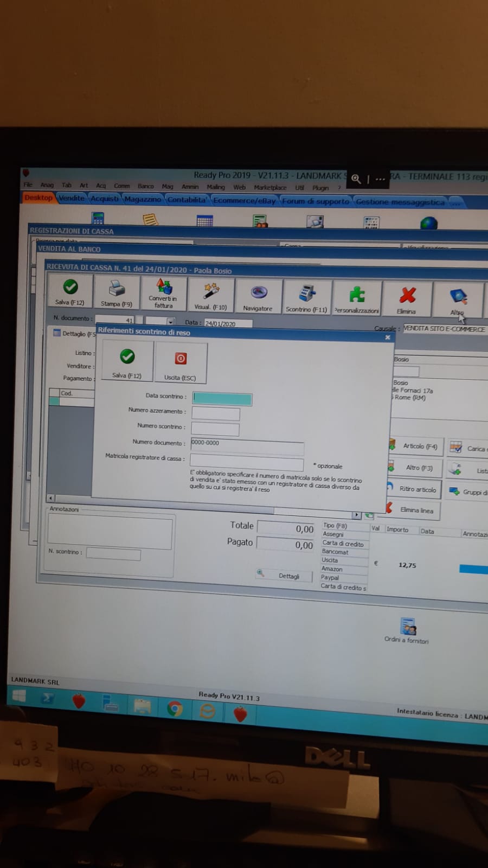The height and width of the screenshot is (868, 488).
Task: Click the Numero azzeramento field
Action: [216, 413]
